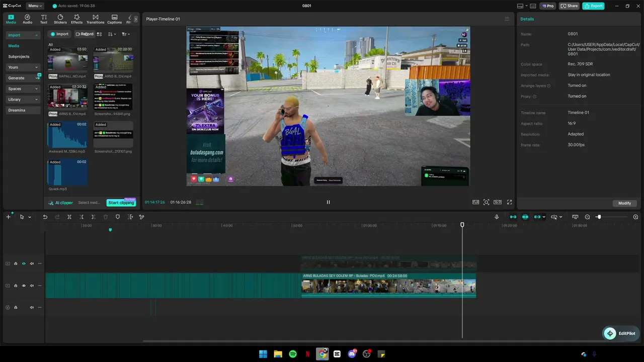Open the EditPilot assistant
The width and height of the screenshot is (644, 362).
[x=621, y=333]
